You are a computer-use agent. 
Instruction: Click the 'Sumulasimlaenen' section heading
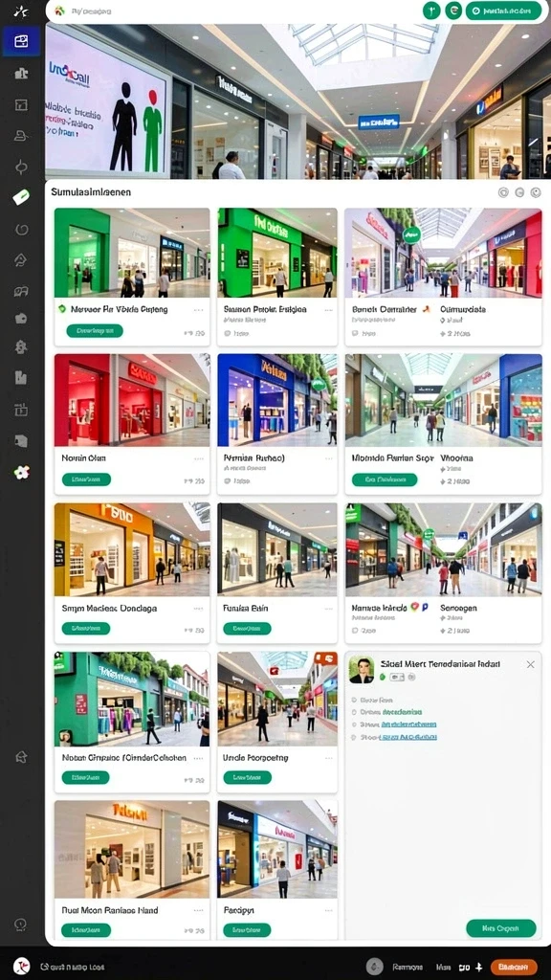pos(91,191)
